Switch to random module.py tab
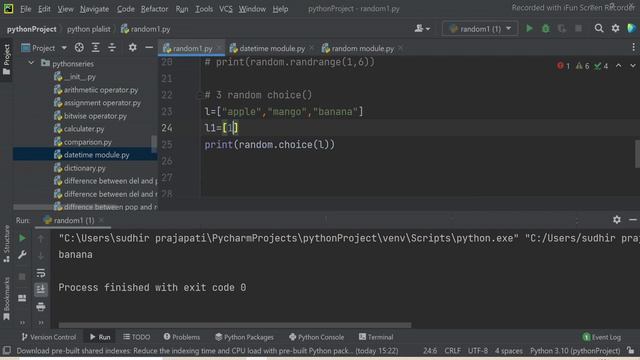This screenshot has height=360, width=640. tap(362, 48)
